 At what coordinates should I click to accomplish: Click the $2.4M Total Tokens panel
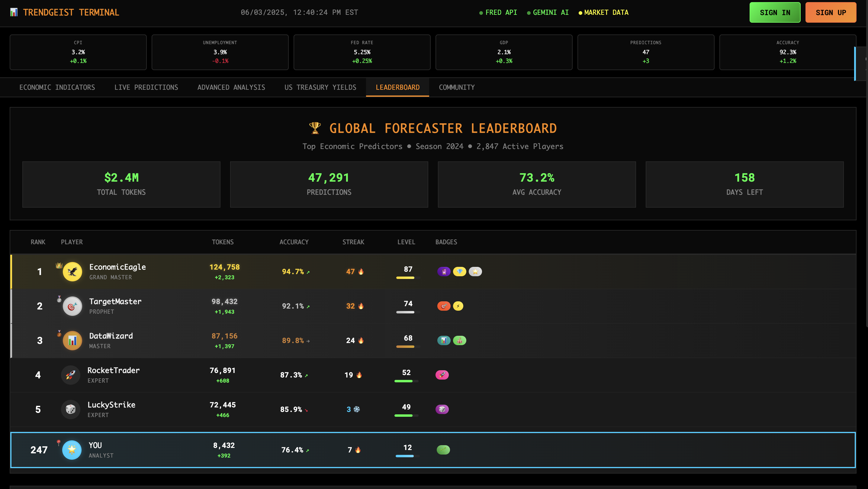(121, 184)
